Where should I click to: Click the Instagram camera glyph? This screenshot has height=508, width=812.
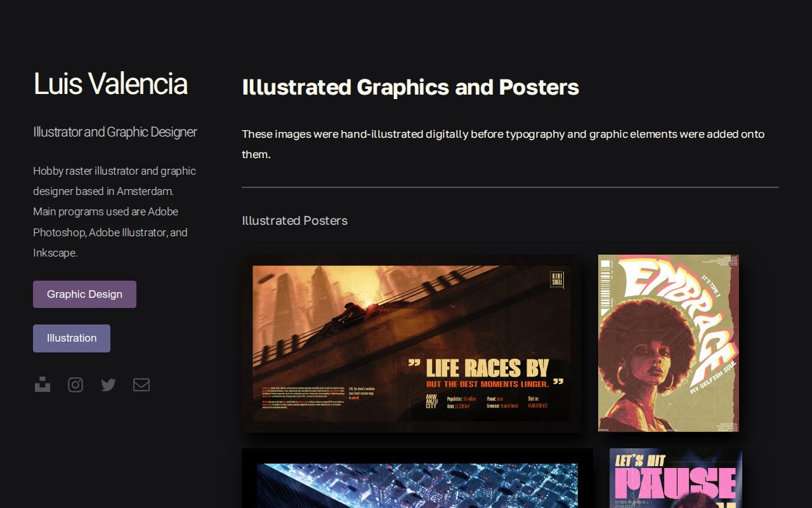(x=75, y=384)
